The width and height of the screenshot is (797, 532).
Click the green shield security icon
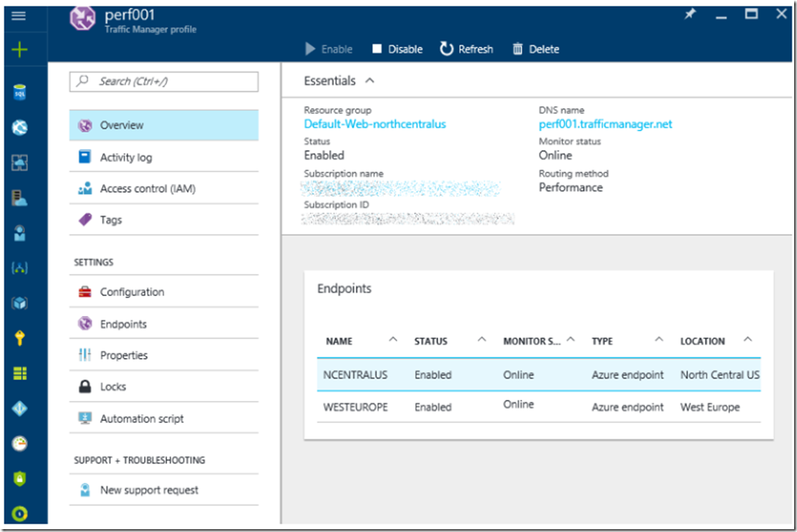click(19, 479)
